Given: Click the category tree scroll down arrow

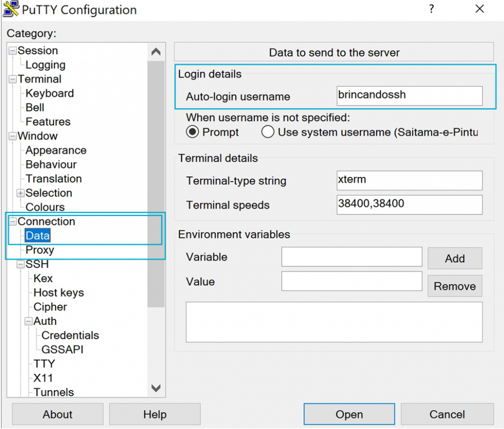Looking at the screenshot, I should [x=156, y=388].
